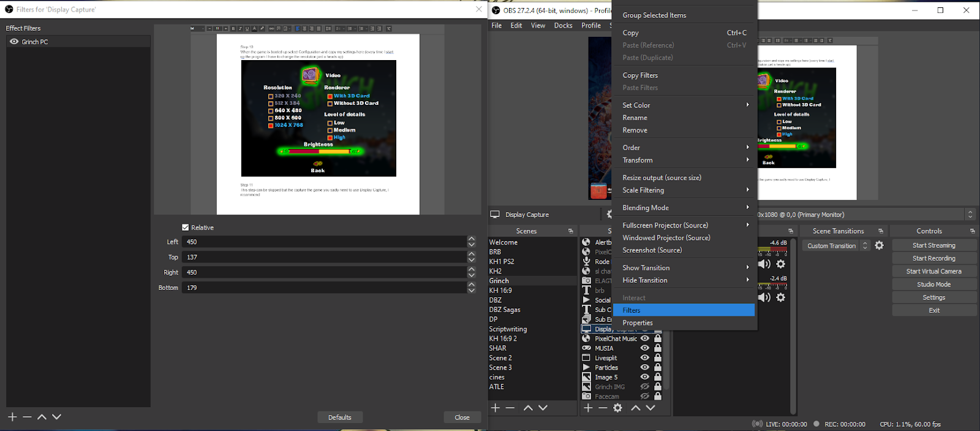Open settings gear of second audio mixer channel
Image resolution: width=980 pixels, height=431 pixels.
780,297
